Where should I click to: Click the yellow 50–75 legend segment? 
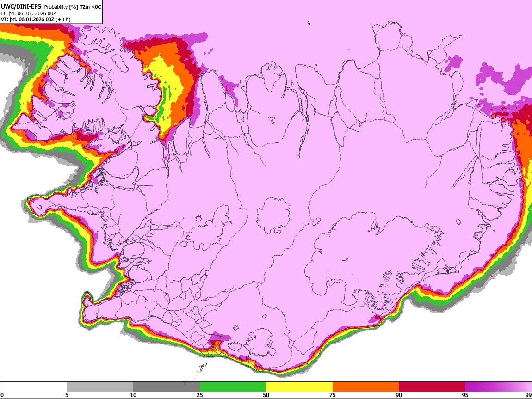tap(299, 387)
